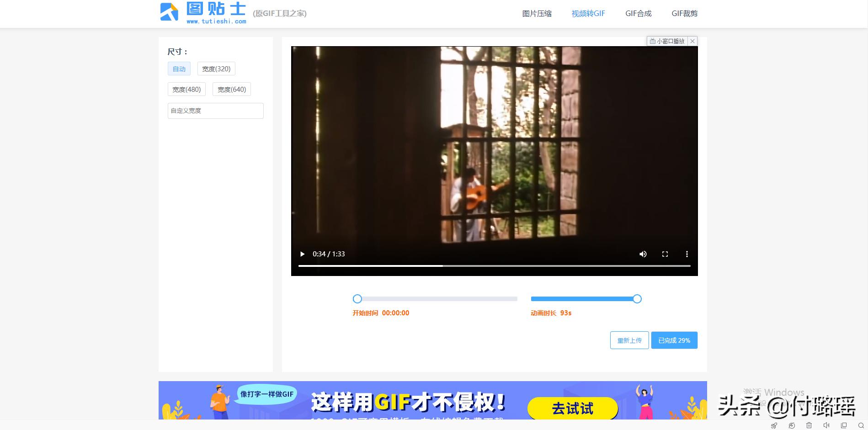The width and height of the screenshot is (868, 430).
Task: Open the video player more-options menu
Action: click(x=687, y=254)
